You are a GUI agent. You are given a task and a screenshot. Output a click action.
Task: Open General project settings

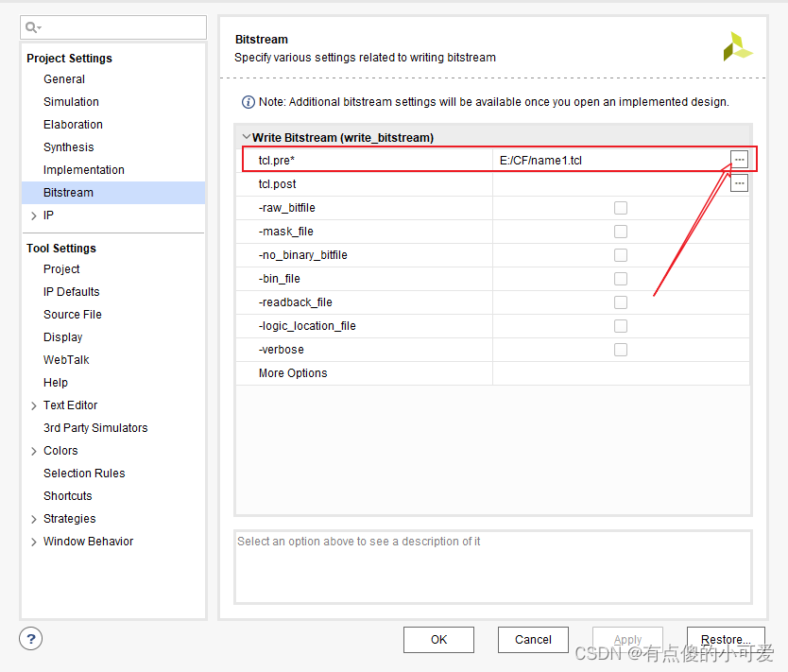click(64, 78)
